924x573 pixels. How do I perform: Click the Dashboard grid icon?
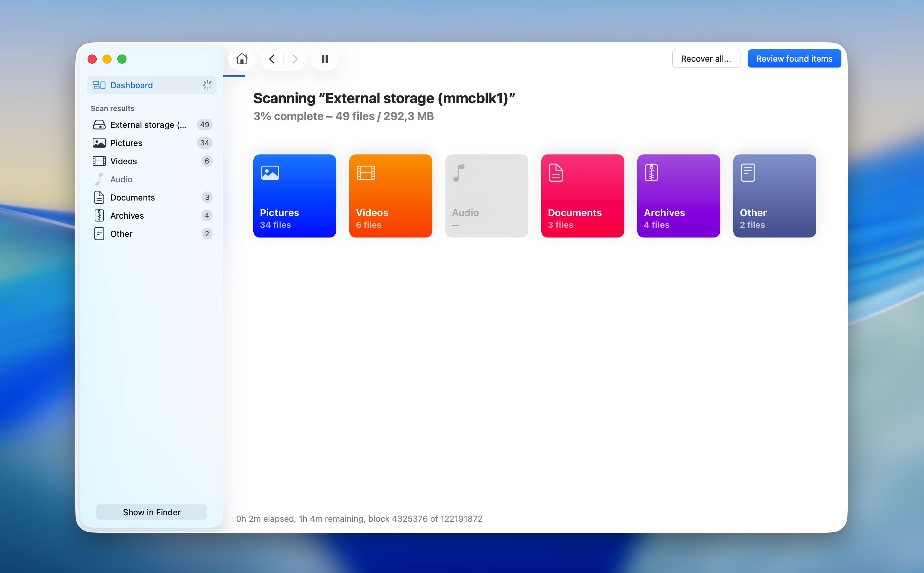100,85
